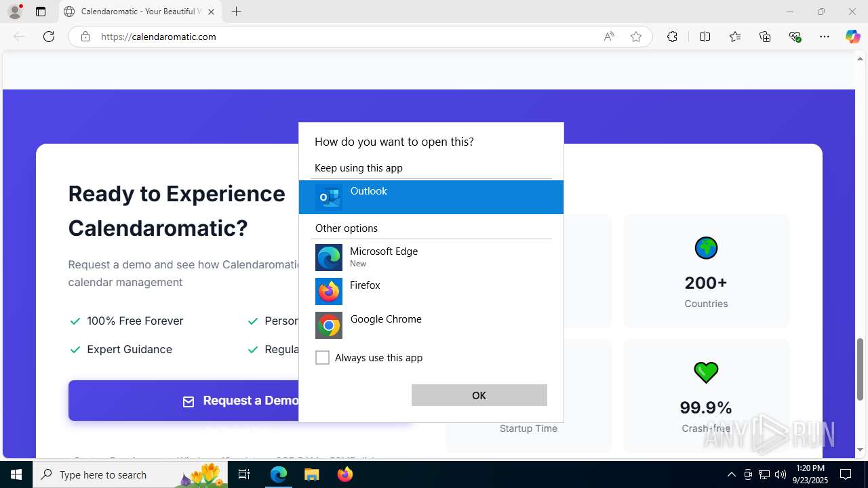Open Browser essentials icon

[795, 37]
